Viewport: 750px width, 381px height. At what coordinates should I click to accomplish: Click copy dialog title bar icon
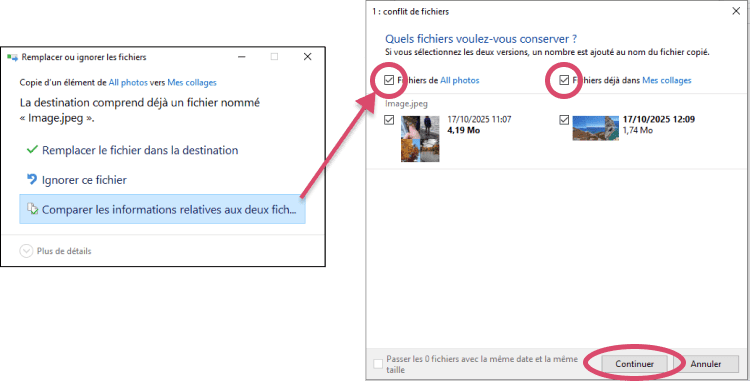coord(12,57)
